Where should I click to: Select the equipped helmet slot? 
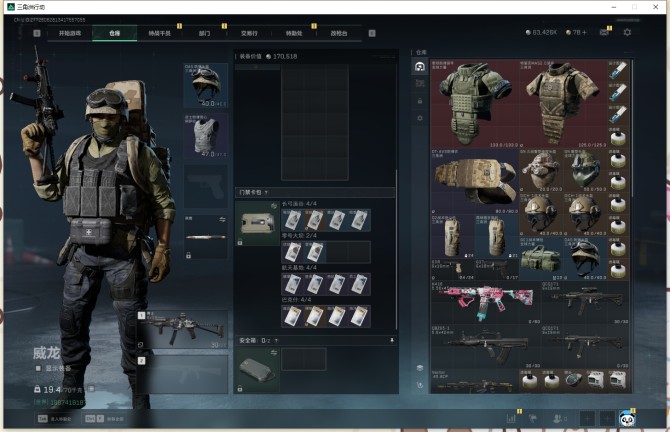point(206,85)
